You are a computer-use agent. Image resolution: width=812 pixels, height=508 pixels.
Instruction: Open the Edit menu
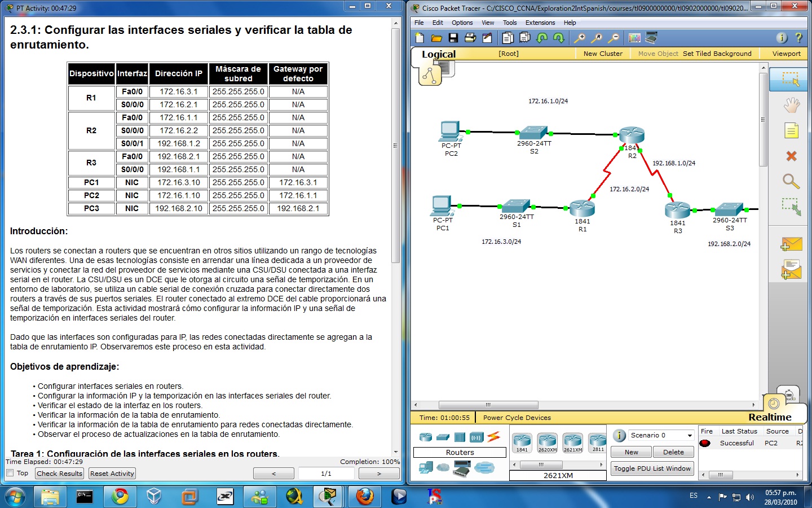click(x=438, y=23)
